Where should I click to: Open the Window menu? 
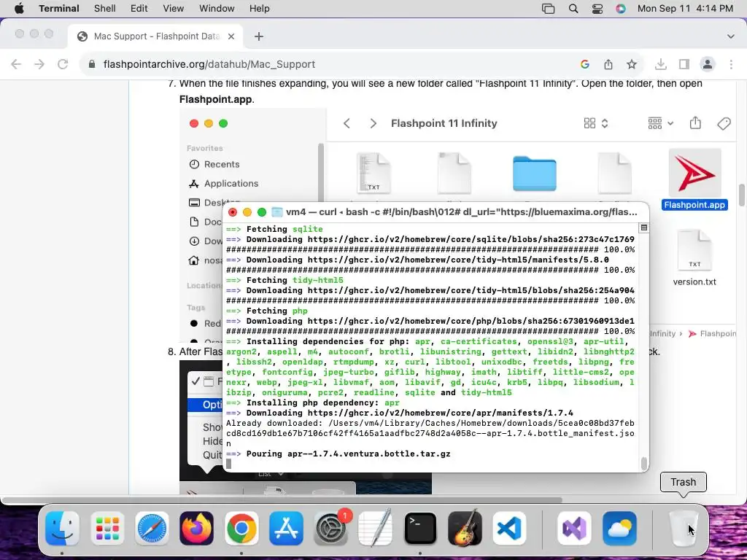coord(217,9)
